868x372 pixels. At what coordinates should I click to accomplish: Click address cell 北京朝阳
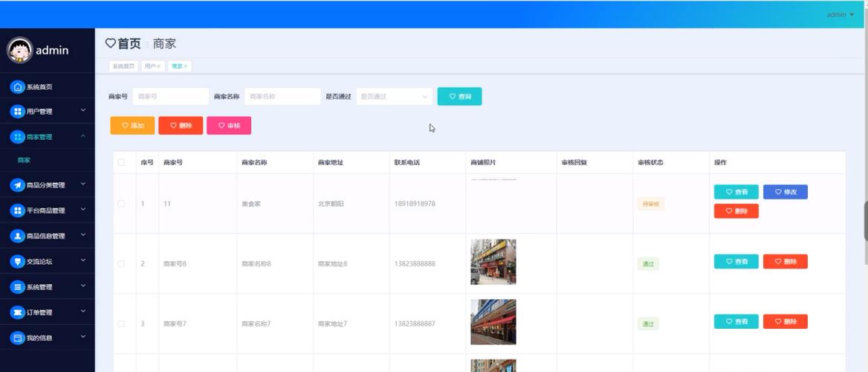click(x=331, y=204)
